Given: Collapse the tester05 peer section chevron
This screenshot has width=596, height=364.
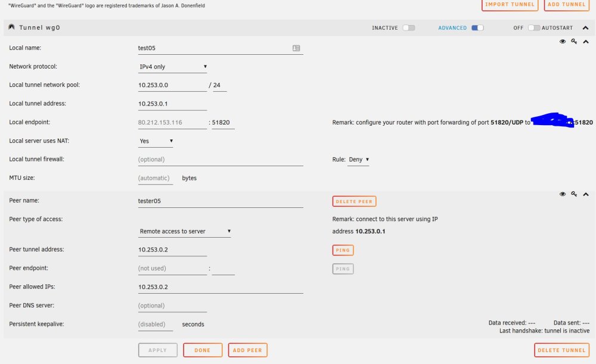Looking at the screenshot, I should (586, 195).
